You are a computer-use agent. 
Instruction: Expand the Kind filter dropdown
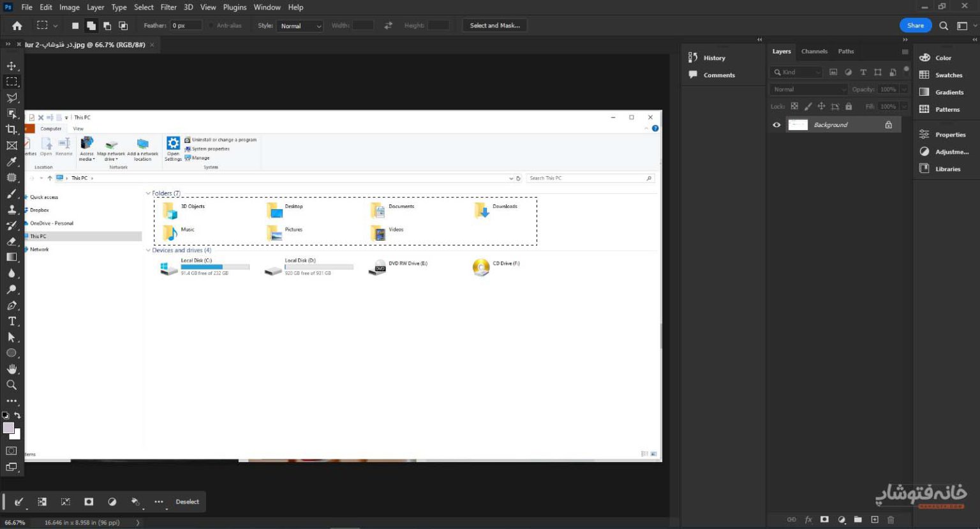(x=796, y=72)
